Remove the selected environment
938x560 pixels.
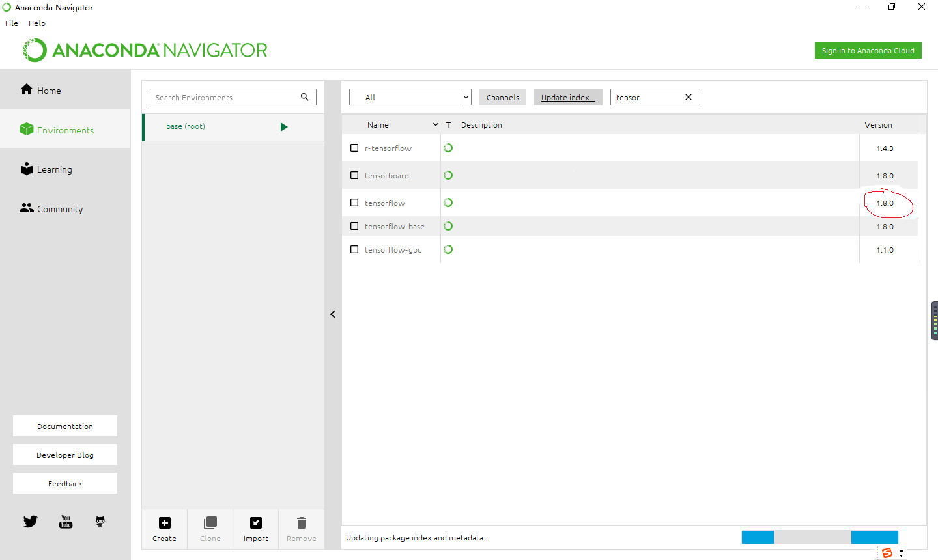point(302,529)
